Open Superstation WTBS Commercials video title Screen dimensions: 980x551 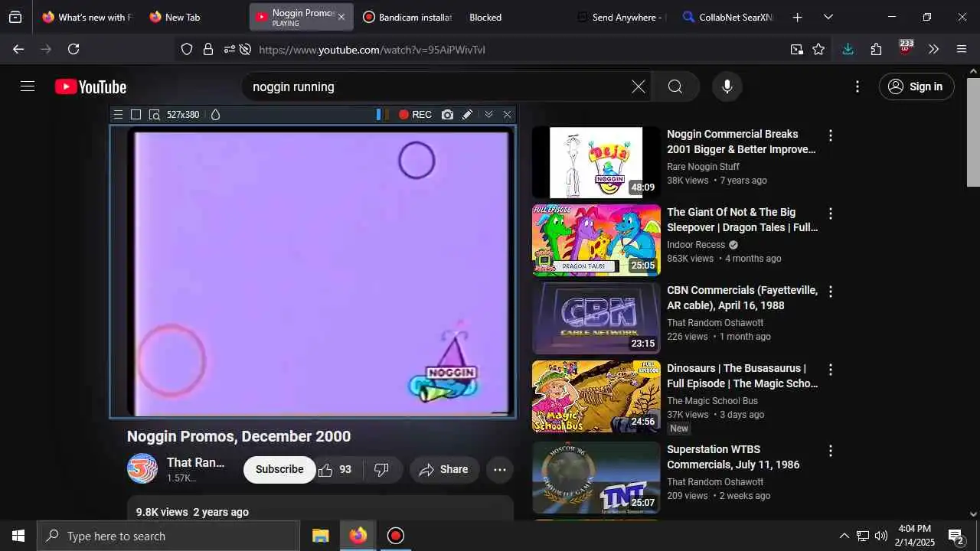coord(733,457)
